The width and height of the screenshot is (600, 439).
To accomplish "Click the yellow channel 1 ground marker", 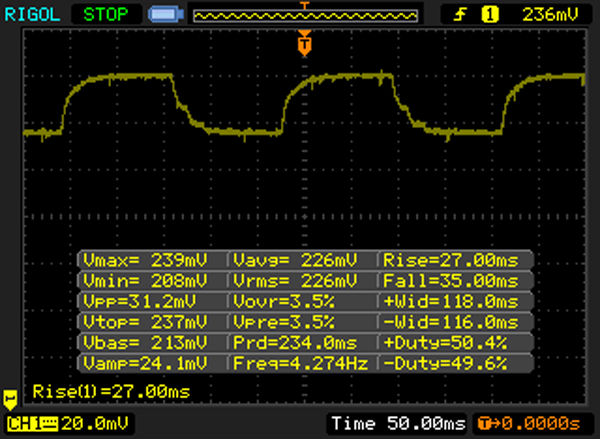I will point(10,400).
